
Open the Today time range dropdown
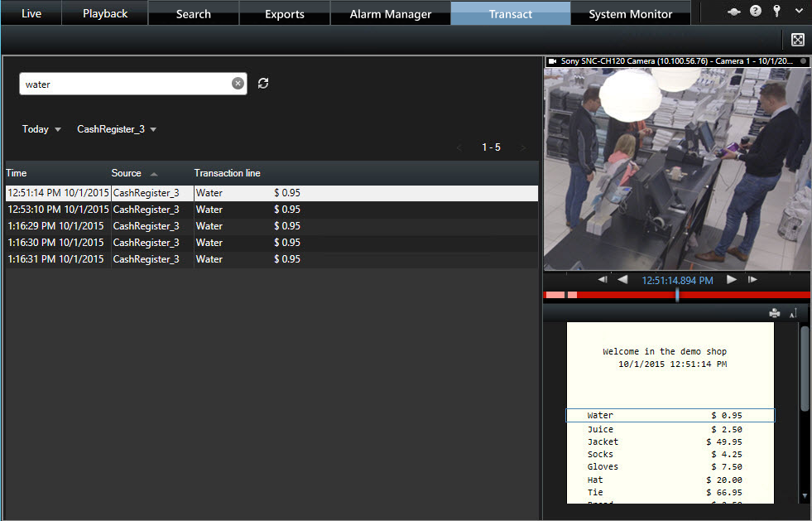click(41, 129)
